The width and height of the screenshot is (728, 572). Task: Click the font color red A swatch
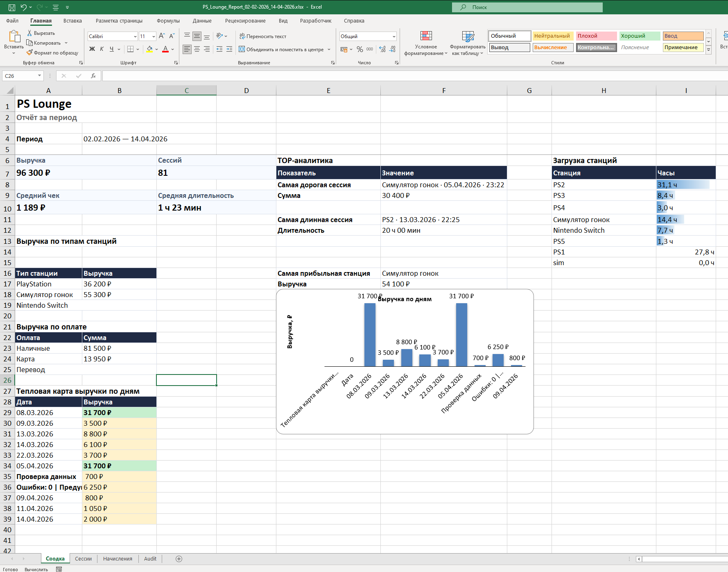click(x=165, y=49)
